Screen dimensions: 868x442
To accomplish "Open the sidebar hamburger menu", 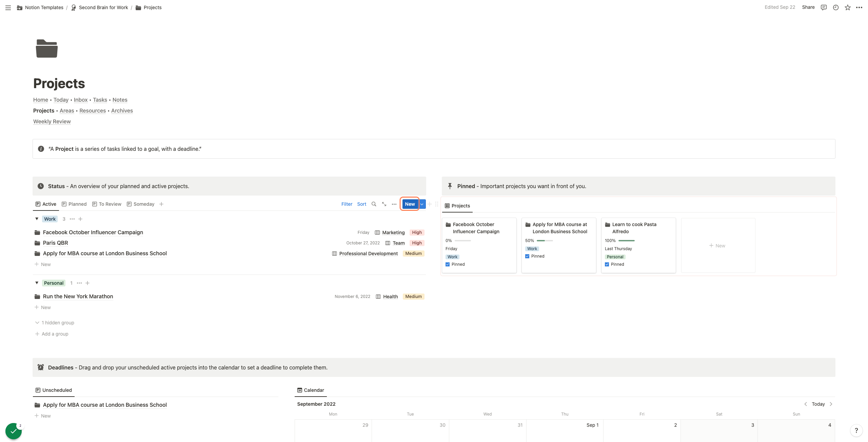I will click(x=8, y=7).
